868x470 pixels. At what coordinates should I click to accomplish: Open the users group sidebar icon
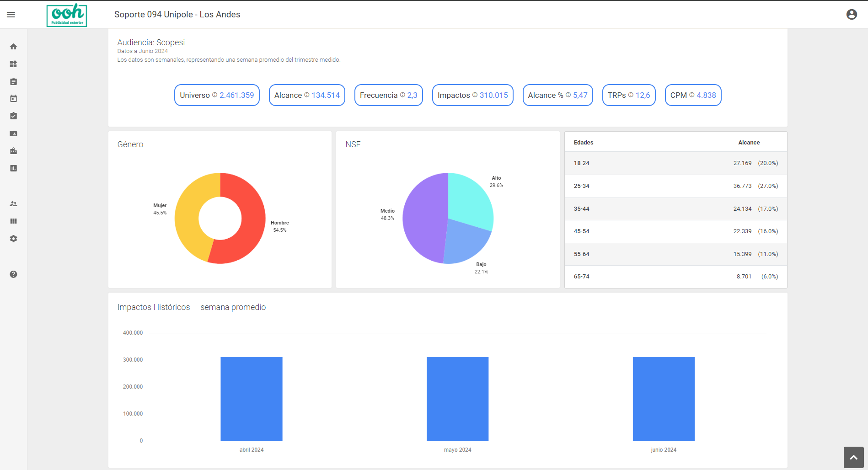pos(13,204)
